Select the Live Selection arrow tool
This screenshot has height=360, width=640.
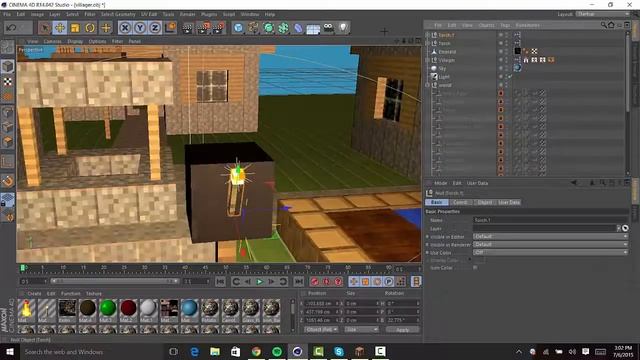(44, 28)
